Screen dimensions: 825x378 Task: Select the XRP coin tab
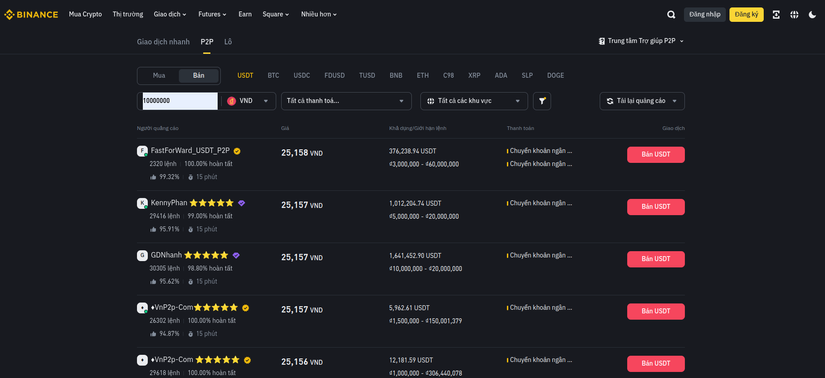pyautogui.click(x=474, y=75)
